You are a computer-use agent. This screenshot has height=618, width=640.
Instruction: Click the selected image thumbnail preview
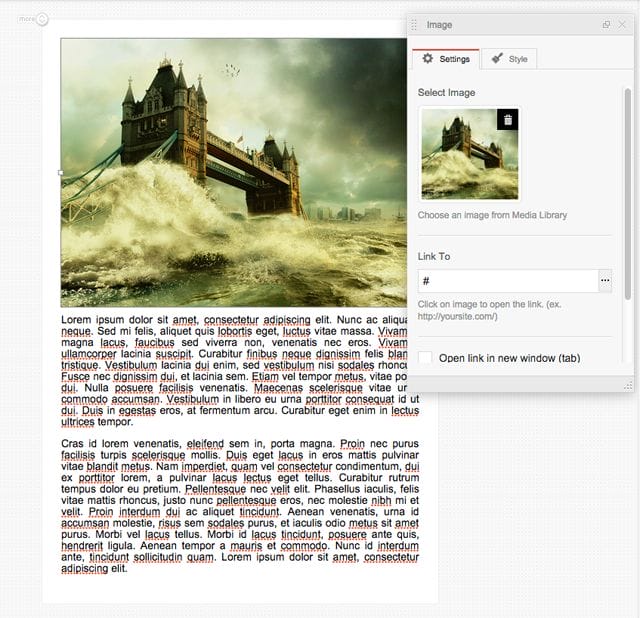point(469,154)
